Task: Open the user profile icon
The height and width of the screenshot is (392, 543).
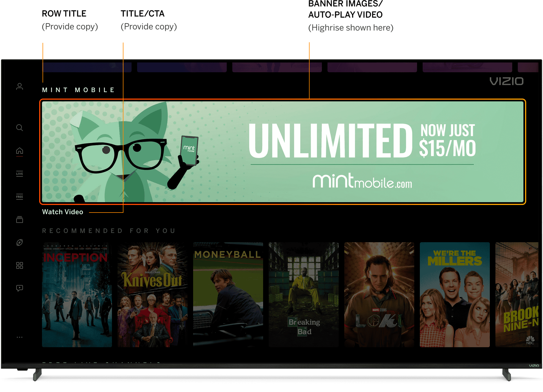Action: click(20, 87)
